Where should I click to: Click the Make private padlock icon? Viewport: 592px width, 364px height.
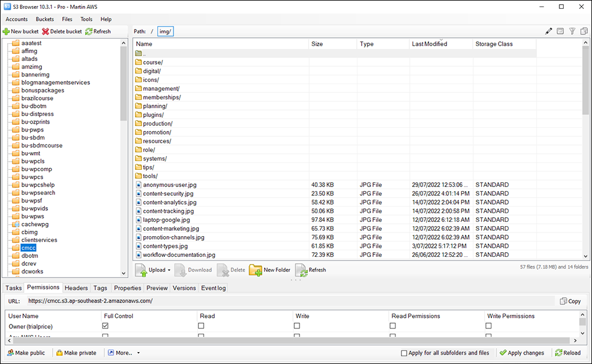pyautogui.click(x=59, y=353)
